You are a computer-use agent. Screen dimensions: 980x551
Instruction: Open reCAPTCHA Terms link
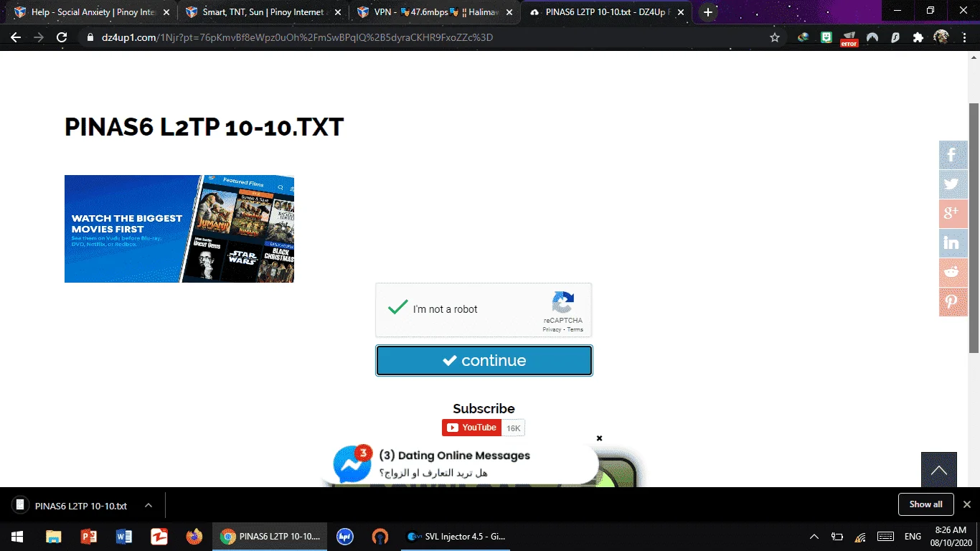(x=575, y=330)
